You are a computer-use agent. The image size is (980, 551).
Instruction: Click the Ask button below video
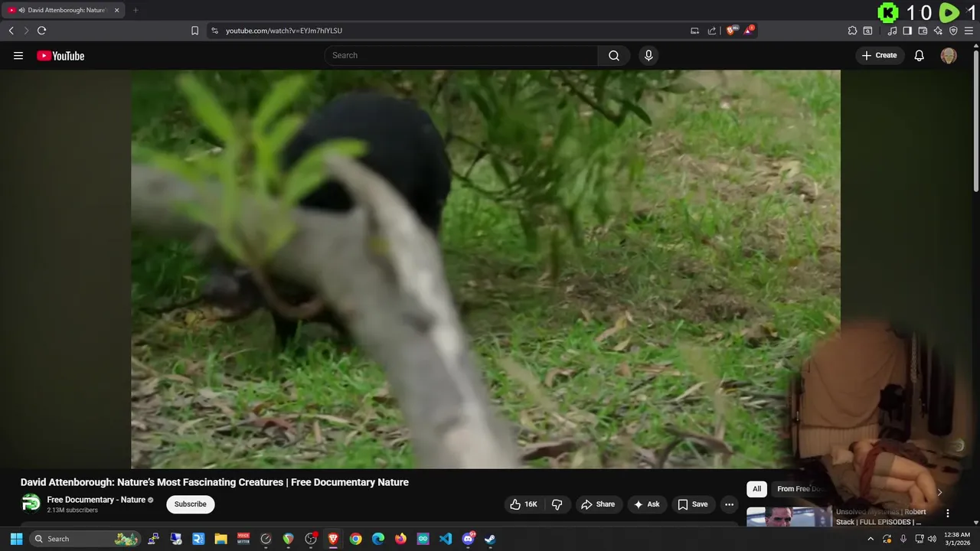coord(646,504)
